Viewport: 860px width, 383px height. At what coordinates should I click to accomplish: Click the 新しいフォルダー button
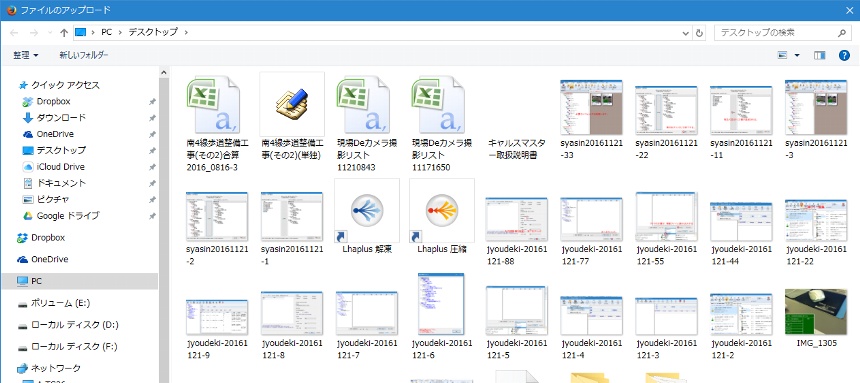click(84, 55)
